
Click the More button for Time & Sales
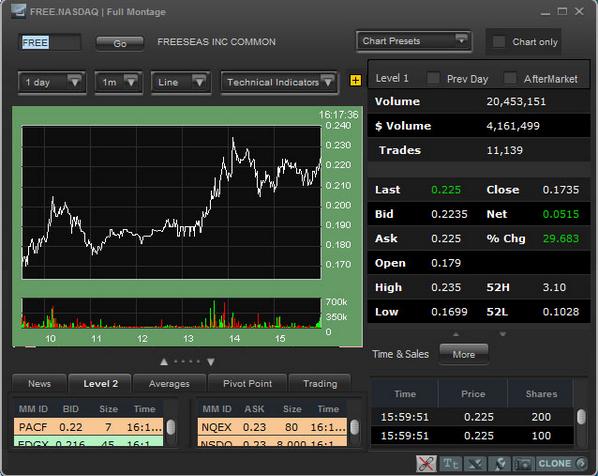464,354
